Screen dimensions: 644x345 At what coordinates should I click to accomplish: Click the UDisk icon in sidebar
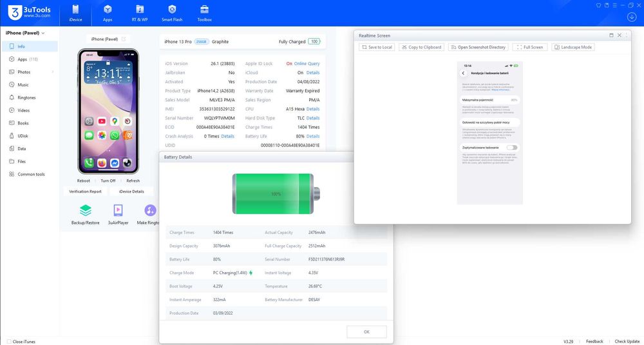tap(12, 135)
